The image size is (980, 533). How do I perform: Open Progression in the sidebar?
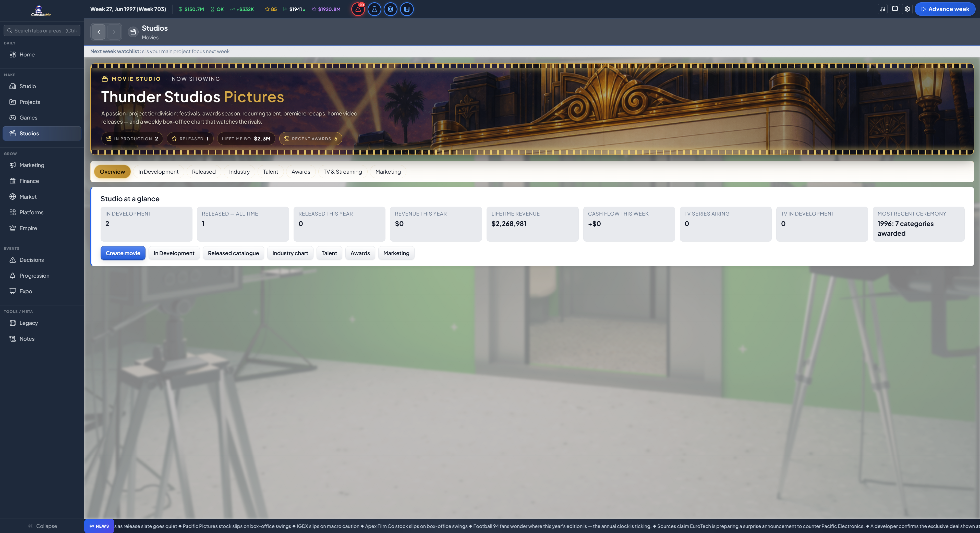42,276
